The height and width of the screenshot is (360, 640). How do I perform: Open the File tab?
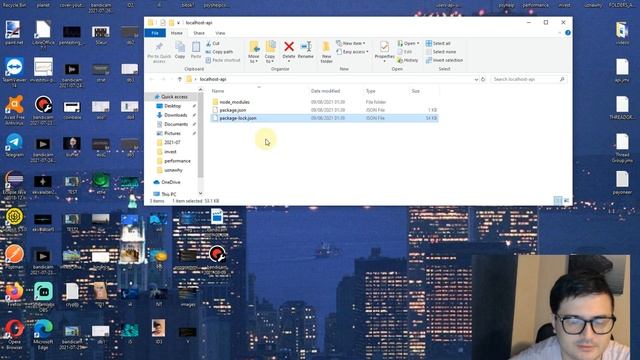click(x=155, y=33)
